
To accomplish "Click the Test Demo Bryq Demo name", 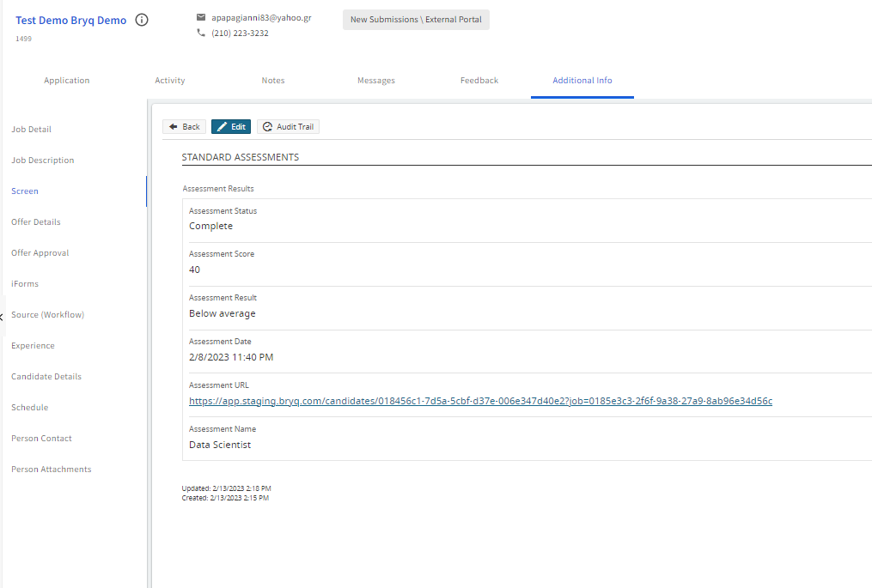I will click(x=70, y=21).
